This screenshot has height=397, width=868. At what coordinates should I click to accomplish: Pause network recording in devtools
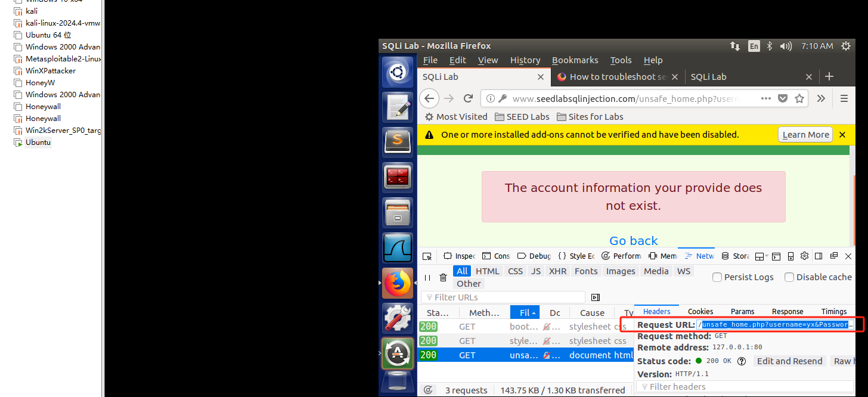click(427, 277)
